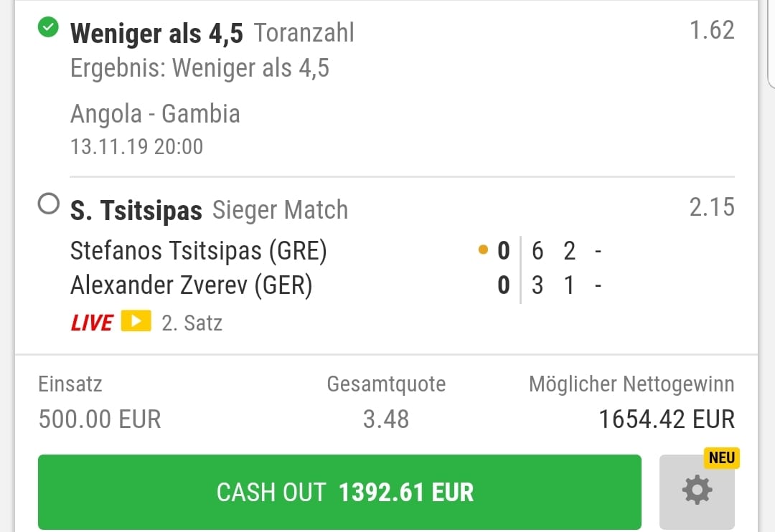Click the 1.62 odds value
This screenshot has height=532, width=775.
712,30
